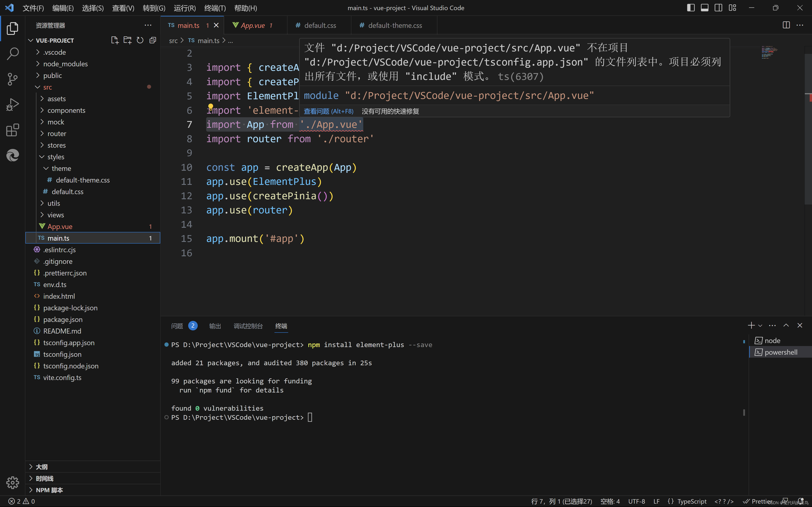Select the node terminal instance

tap(772, 341)
